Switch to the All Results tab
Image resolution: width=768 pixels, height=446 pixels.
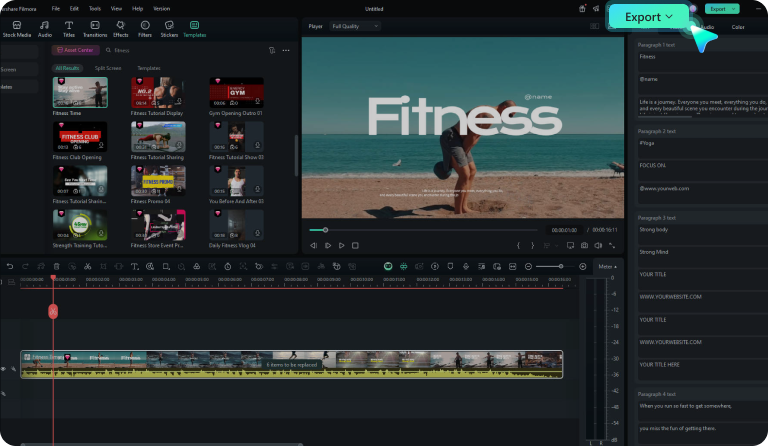[x=67, y=68]
